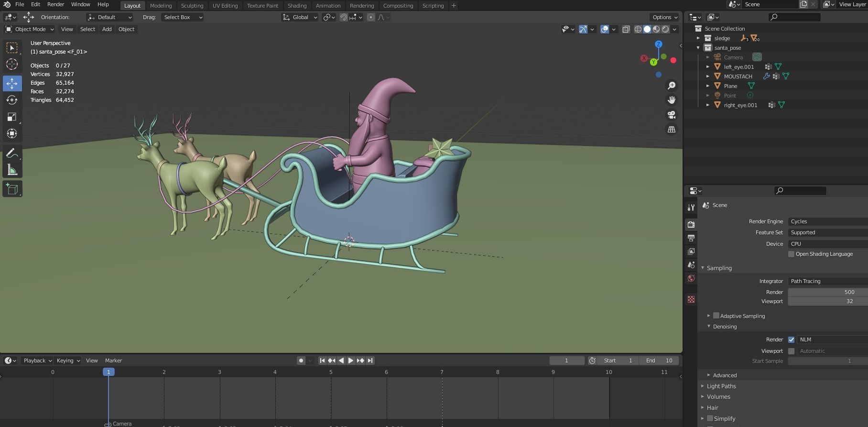Toggle X-ray mode in viewport header
Image resolution: width=868 pixels, height=427 pixels.
tap(626, 29)
